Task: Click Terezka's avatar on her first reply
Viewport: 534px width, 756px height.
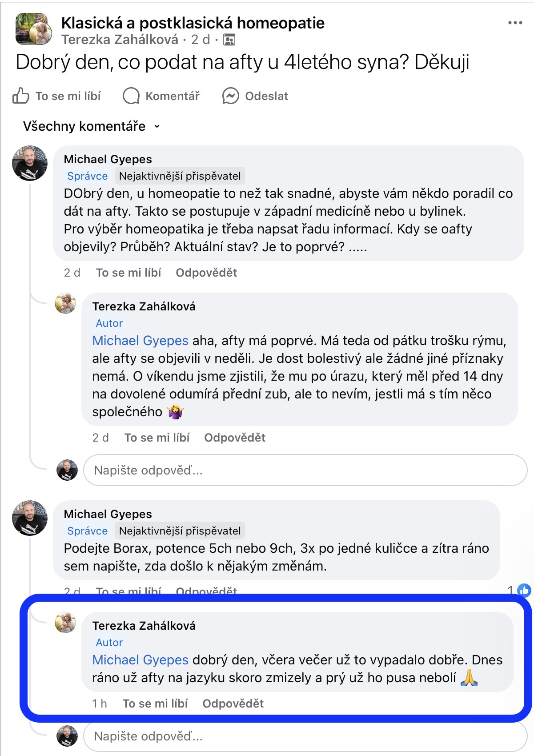Action: (65, 304)
